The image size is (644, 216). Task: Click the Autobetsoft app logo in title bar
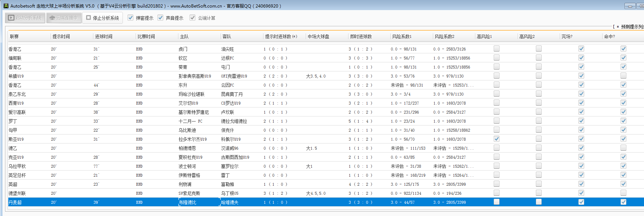pos(6,6)
